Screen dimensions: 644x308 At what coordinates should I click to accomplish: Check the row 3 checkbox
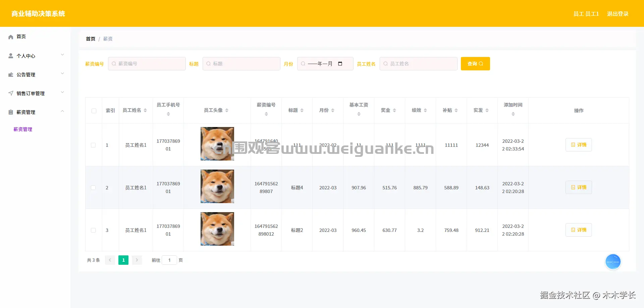(93, 230)
